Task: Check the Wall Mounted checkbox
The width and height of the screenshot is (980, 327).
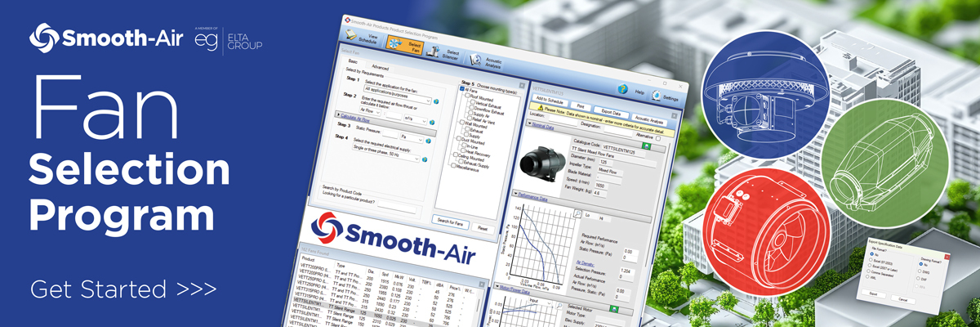Action: click(x=462, y=123)
